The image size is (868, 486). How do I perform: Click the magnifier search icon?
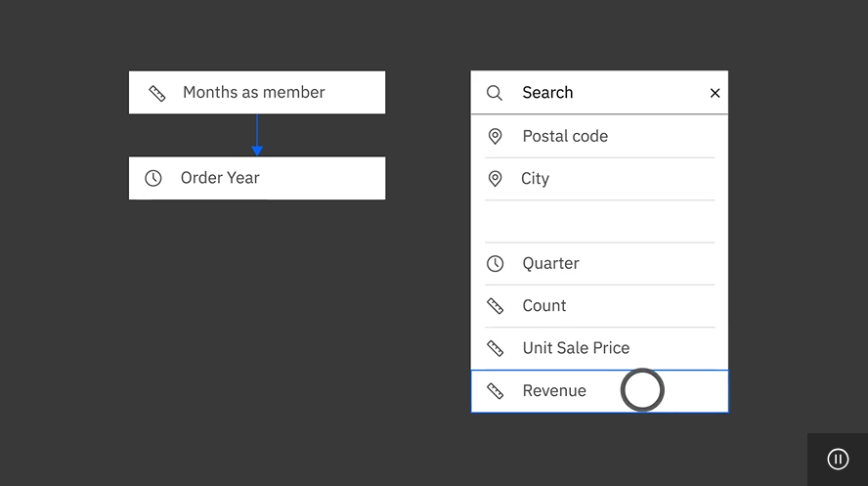point(495,93)
